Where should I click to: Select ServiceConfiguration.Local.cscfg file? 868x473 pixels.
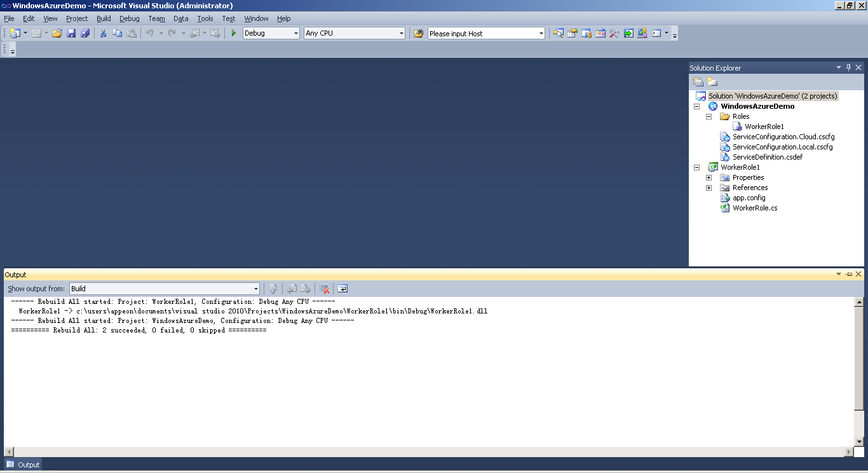782,147
